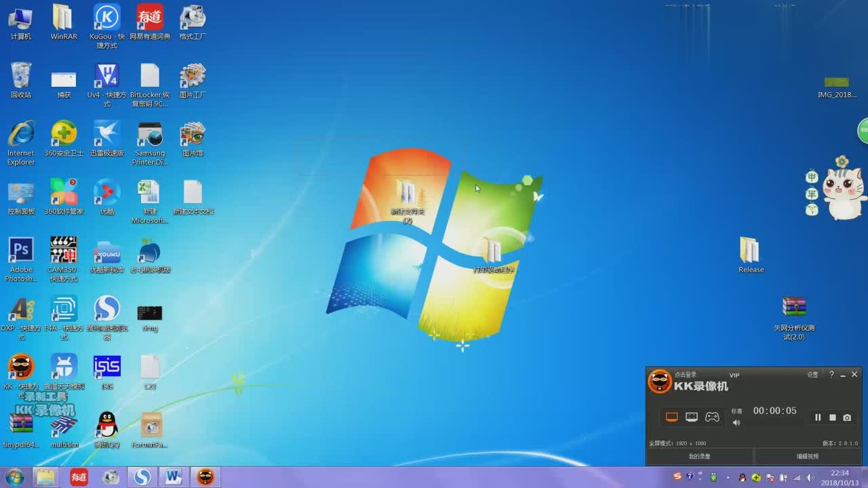Take a screenshot with the camera icon

(x=847, y=418)
